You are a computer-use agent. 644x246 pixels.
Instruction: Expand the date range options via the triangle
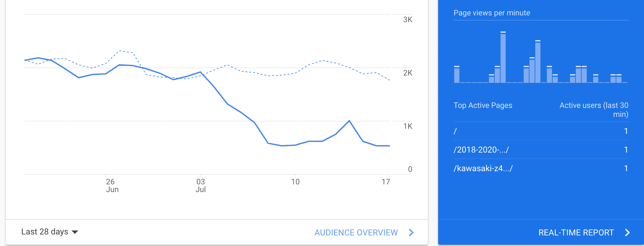pyautogui.click(x=75, y=232)
